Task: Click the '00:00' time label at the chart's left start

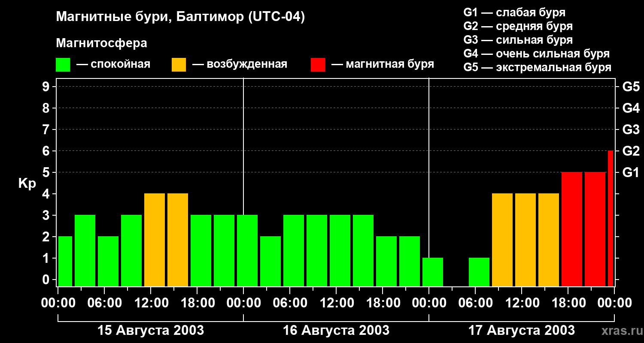Action: point(58,303)
